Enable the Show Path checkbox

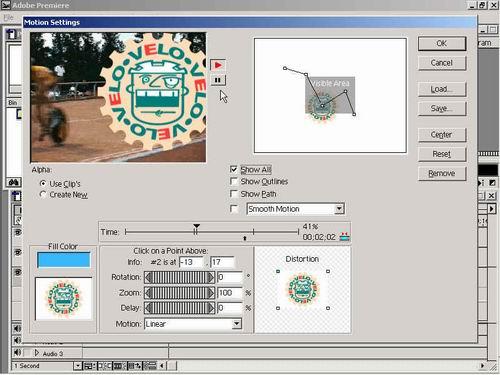(x=234, y=194)
